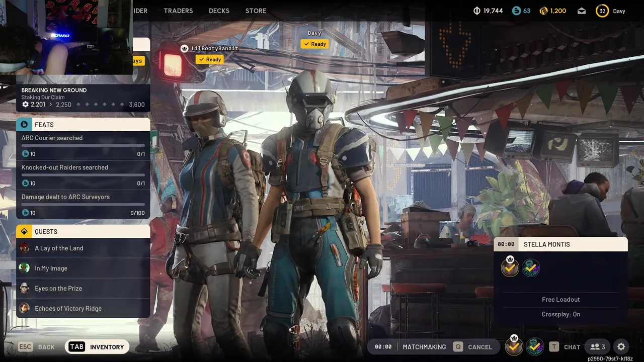Open the party members count icon
The height and width of the screenshot is (362, 644).
598,347
